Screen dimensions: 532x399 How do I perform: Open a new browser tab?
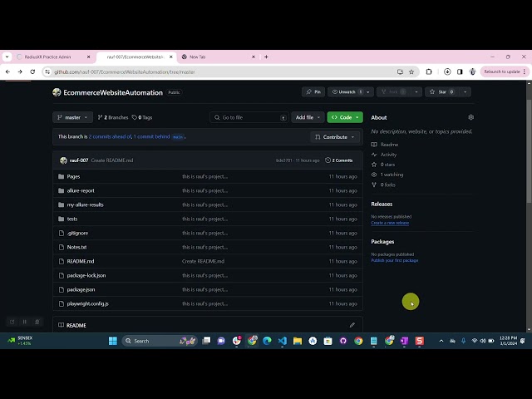point(266,57)
